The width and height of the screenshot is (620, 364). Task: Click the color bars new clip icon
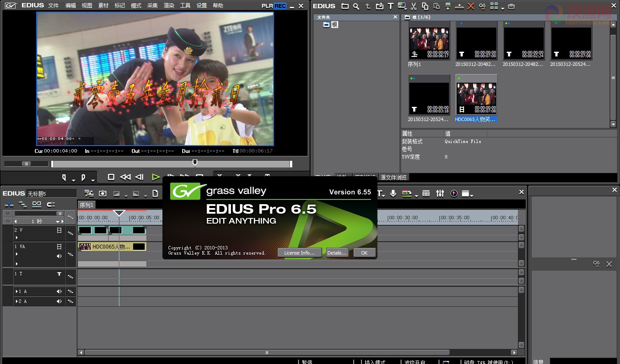(402, 6)
